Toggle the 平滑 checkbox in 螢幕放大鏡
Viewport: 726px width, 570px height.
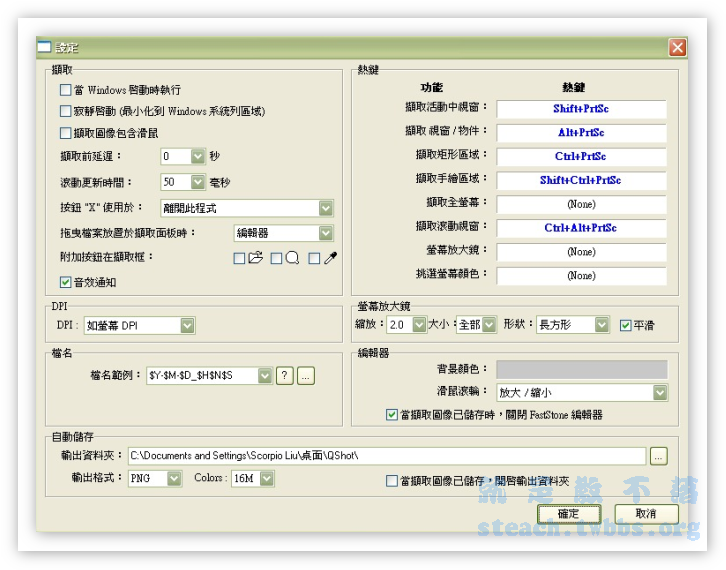click(x=626, y=325)
